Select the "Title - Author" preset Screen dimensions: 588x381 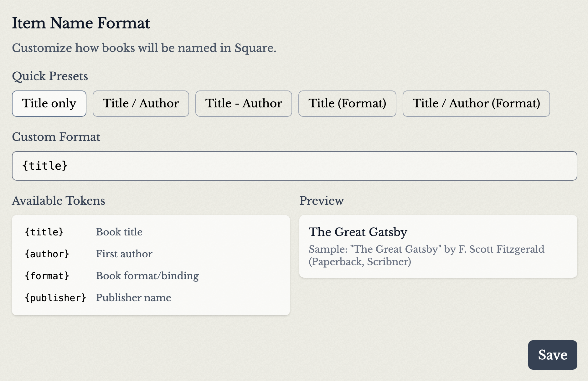pos(243,103)
